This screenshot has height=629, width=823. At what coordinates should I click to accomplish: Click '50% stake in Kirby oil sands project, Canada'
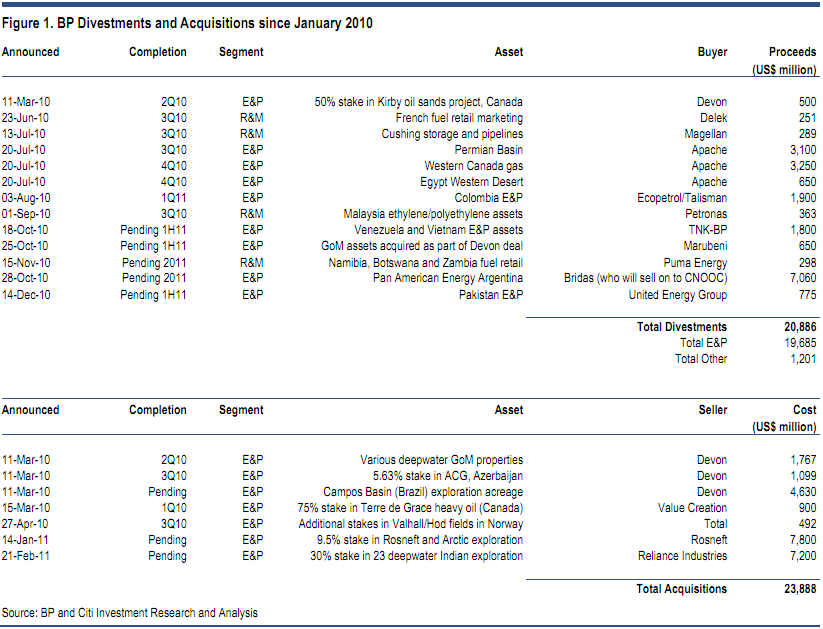click(418, 102)
